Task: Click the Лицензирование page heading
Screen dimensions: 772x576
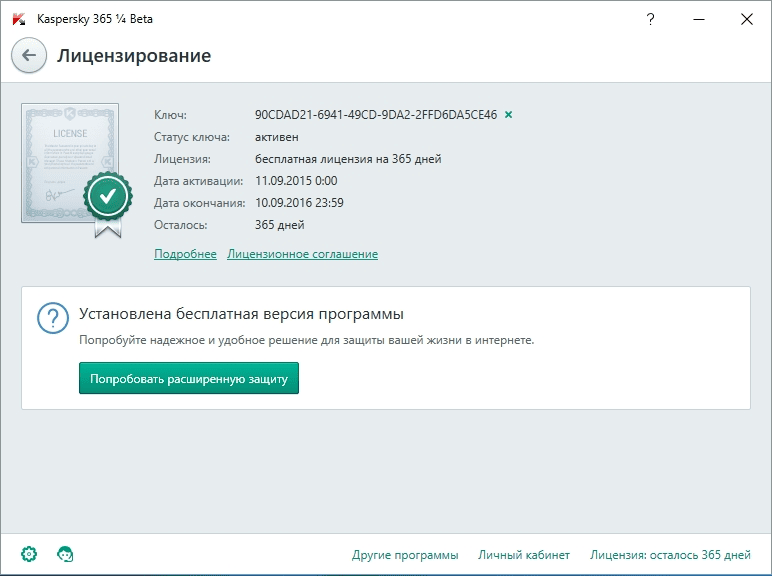Action: pos(134,56)
